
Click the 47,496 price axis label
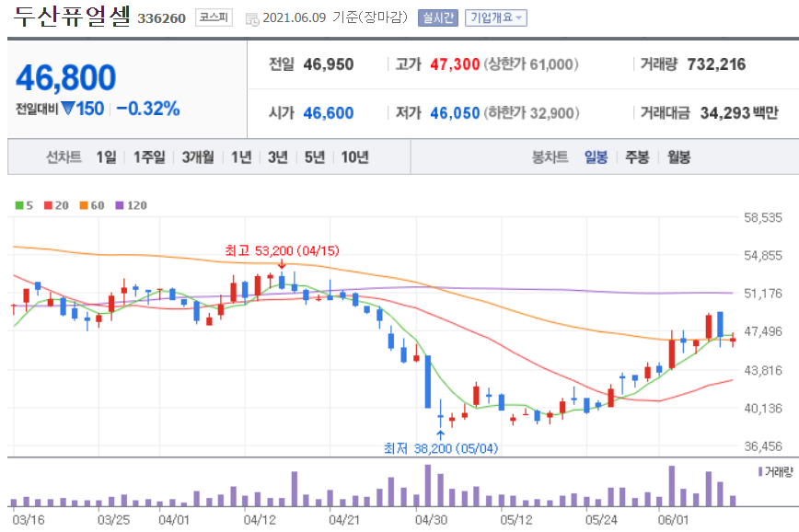coord(762,331)
